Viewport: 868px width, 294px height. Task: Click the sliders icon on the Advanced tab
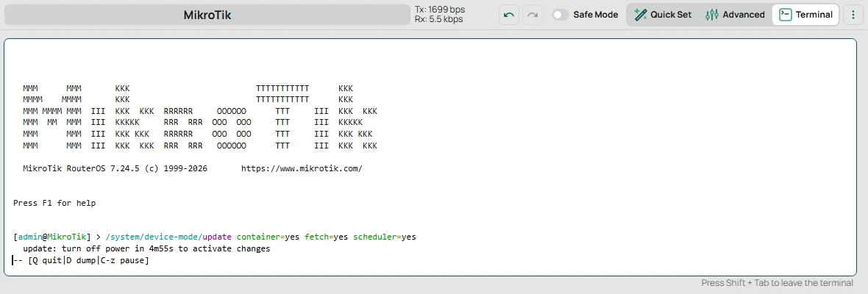(712, 15)
